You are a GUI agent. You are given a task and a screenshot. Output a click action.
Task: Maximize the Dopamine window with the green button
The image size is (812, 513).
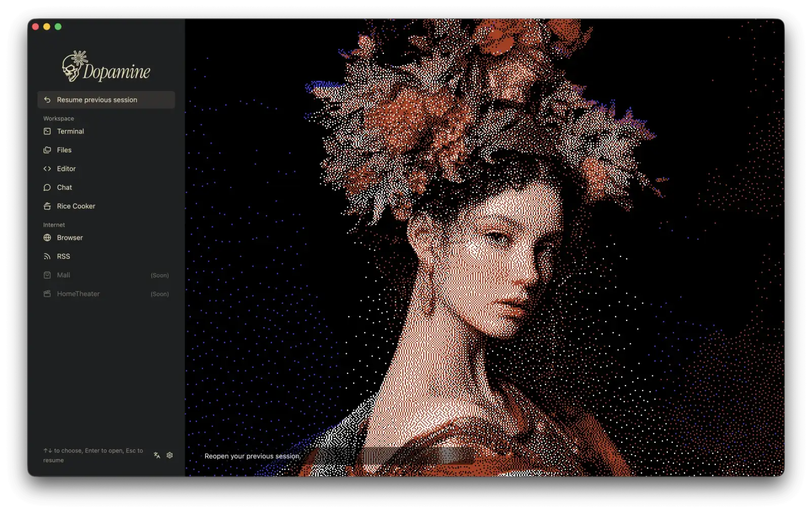click(58, 26)
